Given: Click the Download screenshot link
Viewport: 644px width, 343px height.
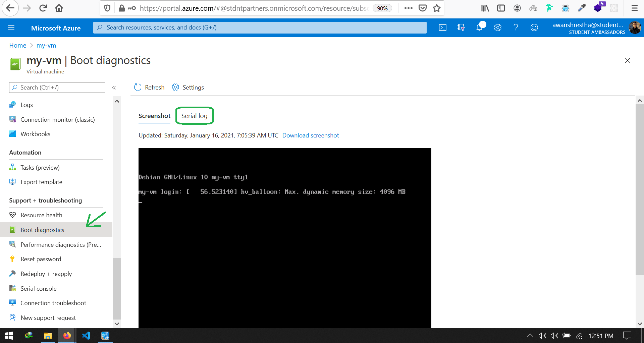Looking at the screenshot, I should [x=311, y=135].
